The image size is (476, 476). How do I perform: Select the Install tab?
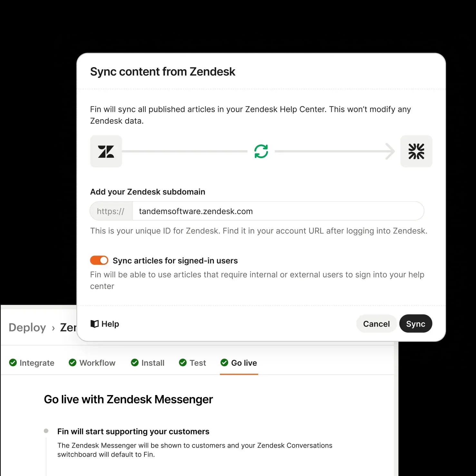tap(152, 363)
